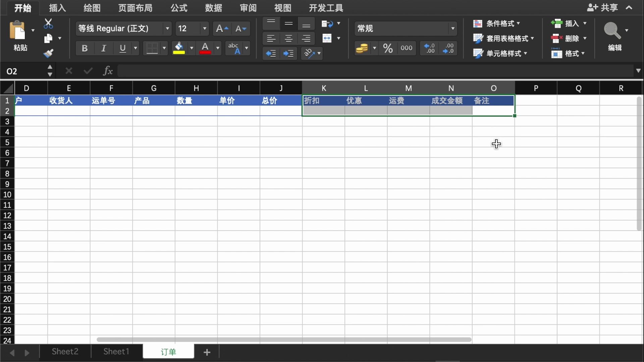Open the 单元格样式 menu

coord(500,53)
